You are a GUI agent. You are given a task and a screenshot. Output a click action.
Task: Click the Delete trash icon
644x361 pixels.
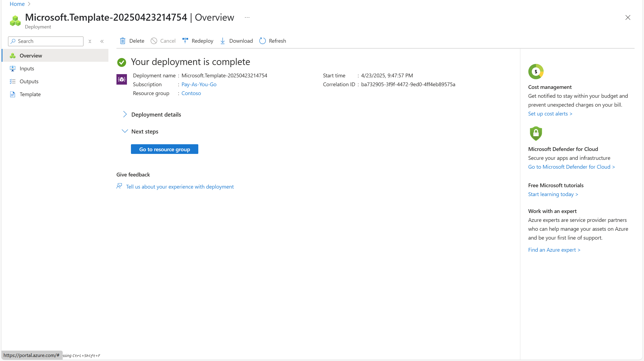(x=123, y=41)
